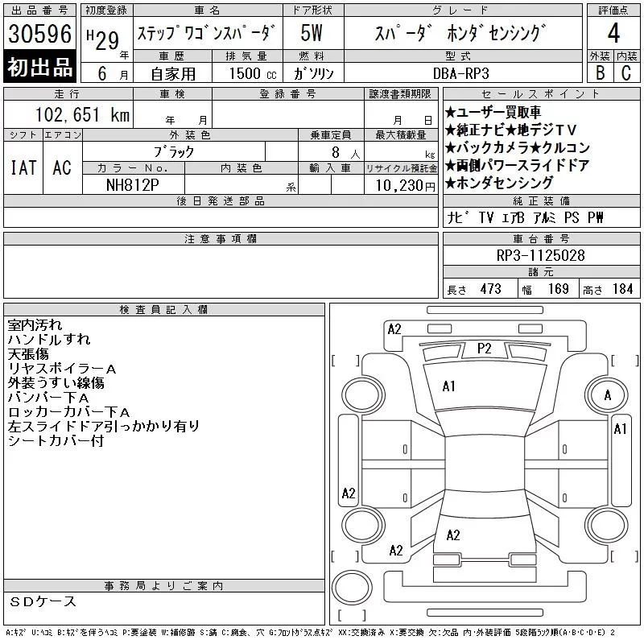Click the セールスポイント section header

541,94
